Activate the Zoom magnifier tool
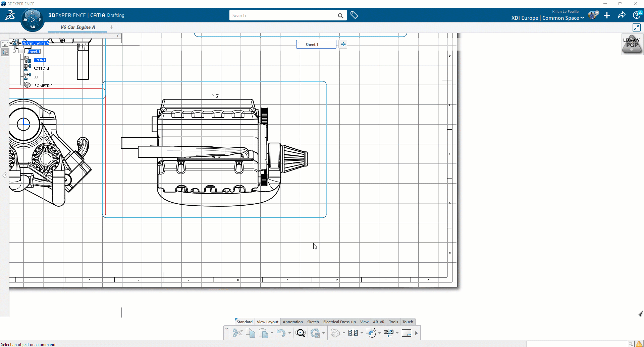 pos(301,333)
